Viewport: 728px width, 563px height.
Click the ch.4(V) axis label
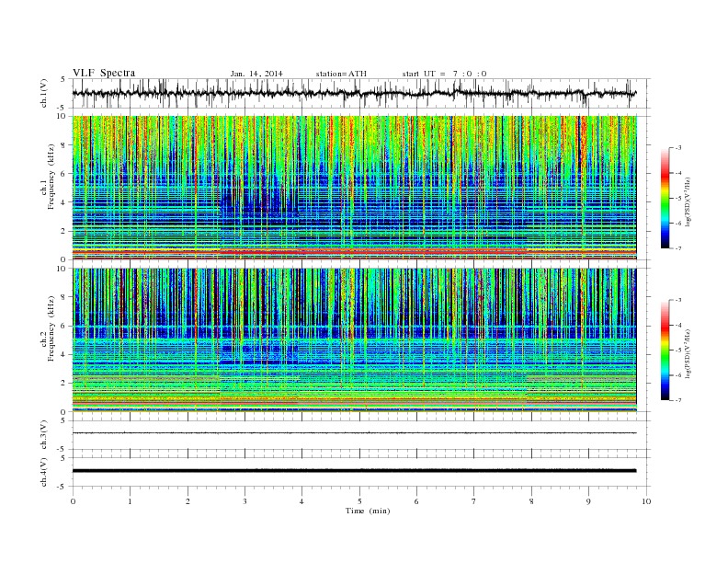pyautogui.click(x=44, y=472)
